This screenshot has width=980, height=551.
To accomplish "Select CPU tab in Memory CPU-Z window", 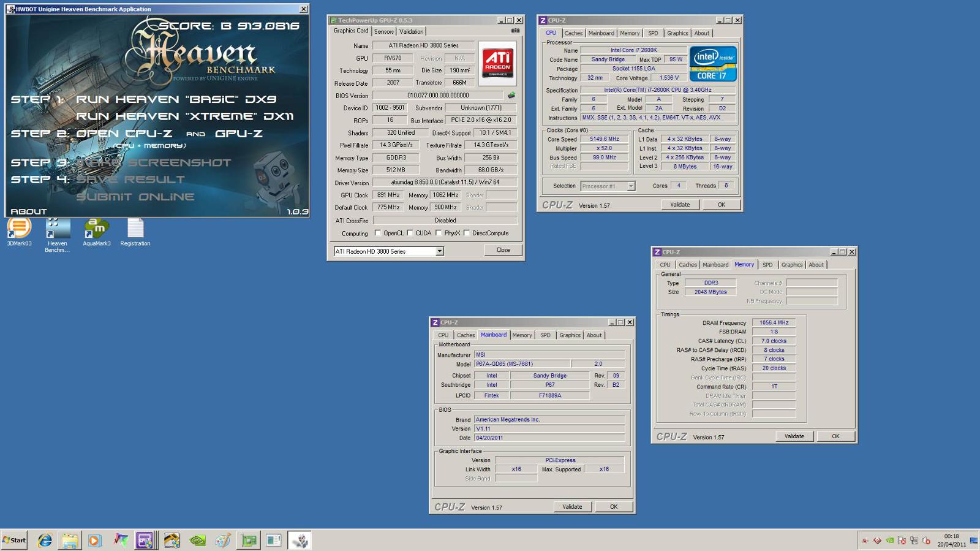I will pyautogui.click(x=665, y=265).
